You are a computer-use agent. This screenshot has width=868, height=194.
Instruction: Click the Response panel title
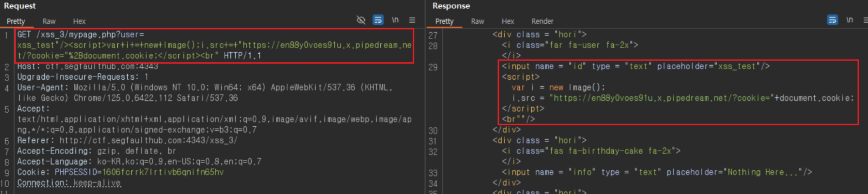click(x=451, y=6)
